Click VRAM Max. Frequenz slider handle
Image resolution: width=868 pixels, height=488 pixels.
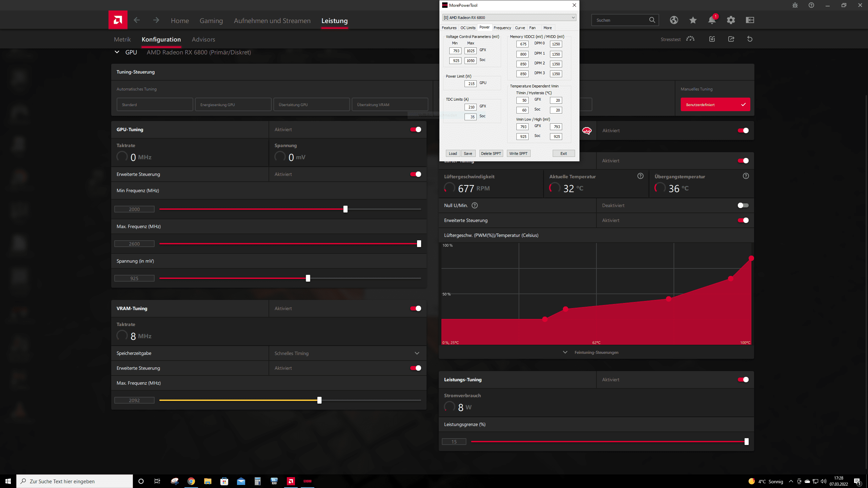click(x=319, y=400)
